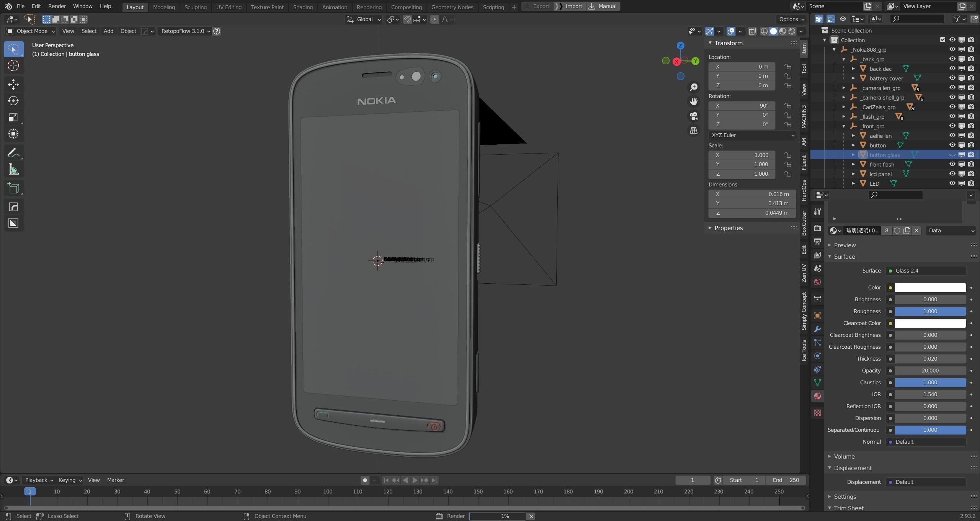Open the Object Data properties icon
Viewport: 980px width, 521px height.
(x=817, y=382)
